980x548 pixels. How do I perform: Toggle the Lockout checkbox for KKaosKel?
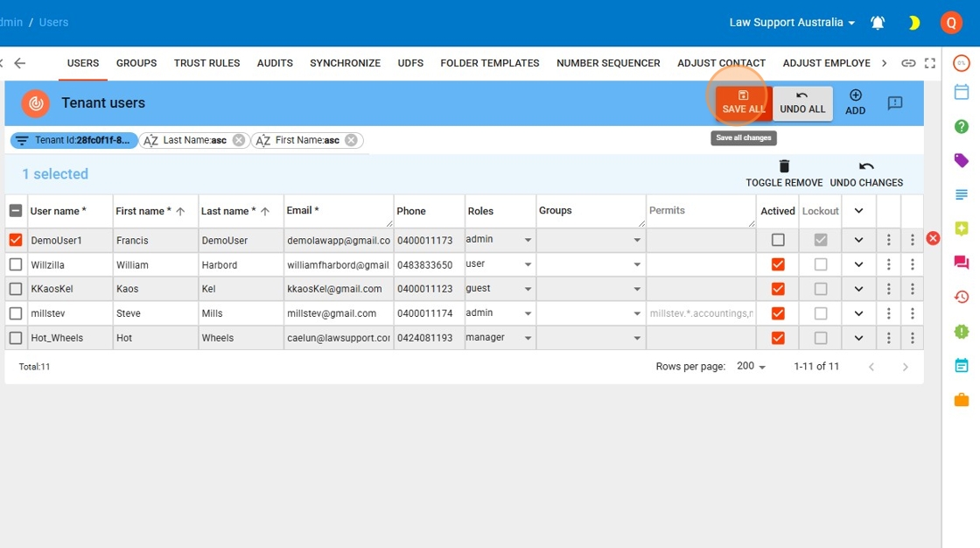tap(820, 289)
